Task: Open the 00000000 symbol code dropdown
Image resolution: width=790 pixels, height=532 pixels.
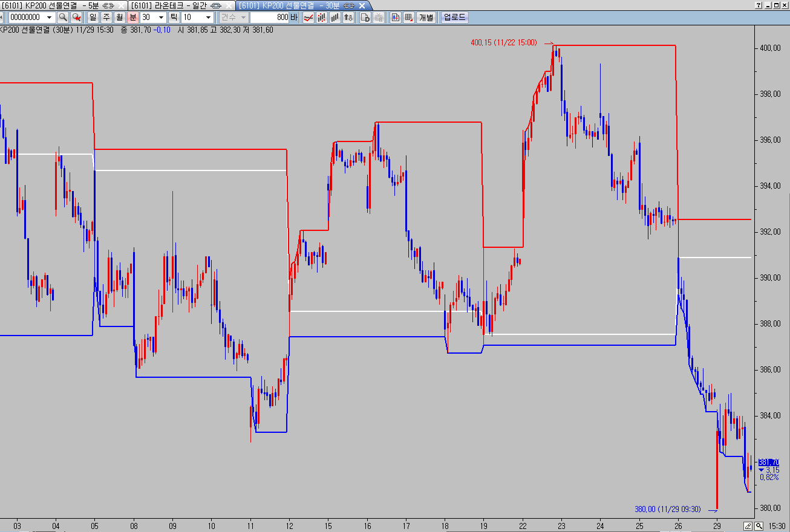Action: coord(49,18)
